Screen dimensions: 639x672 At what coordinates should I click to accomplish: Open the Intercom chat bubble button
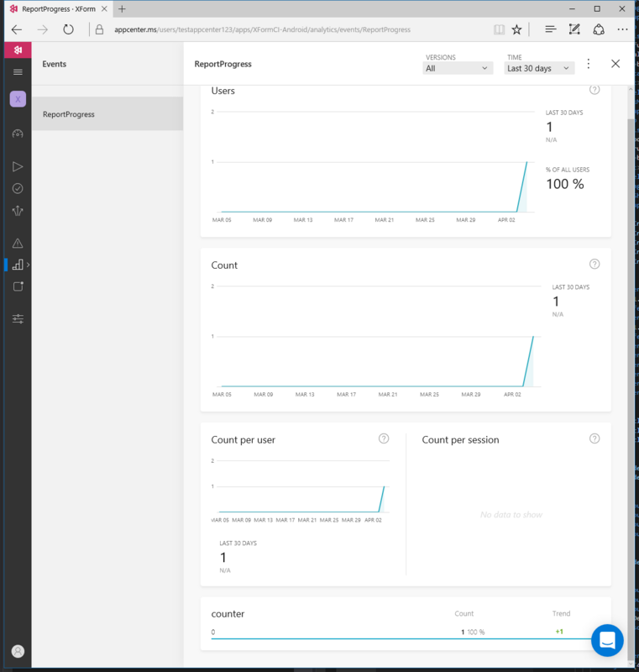pyautogui.click(x=607, y=640)
